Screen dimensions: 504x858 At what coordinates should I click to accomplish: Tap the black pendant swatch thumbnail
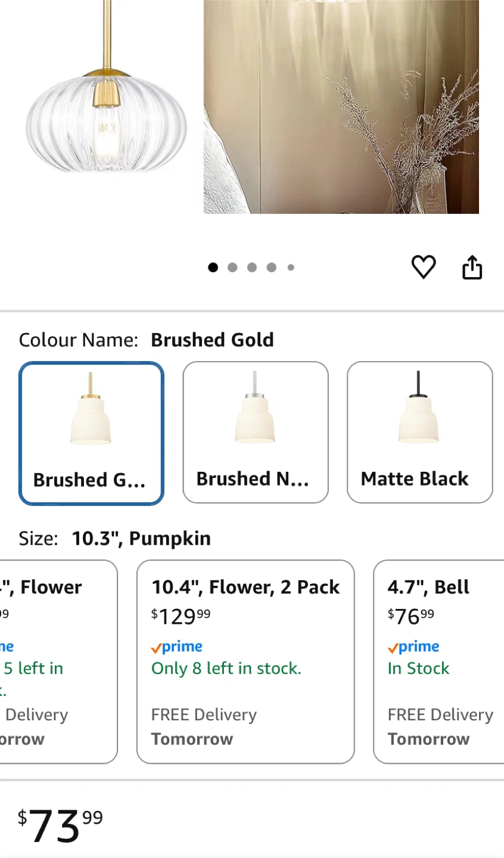(419, 410)
